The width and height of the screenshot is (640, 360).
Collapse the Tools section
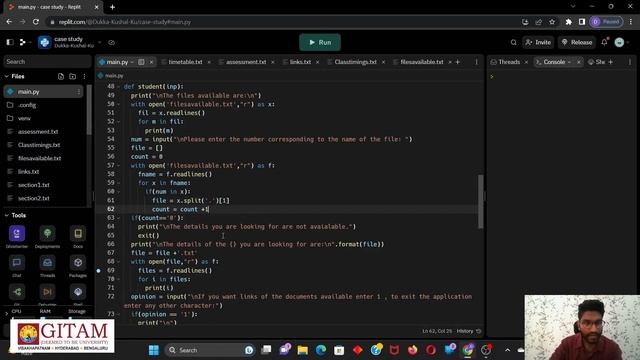pyautogui.click(x=7, y=215)
